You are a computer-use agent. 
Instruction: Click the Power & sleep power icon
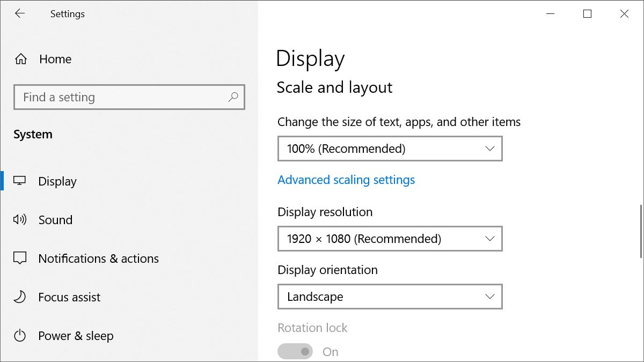click(x=20, y=336)
